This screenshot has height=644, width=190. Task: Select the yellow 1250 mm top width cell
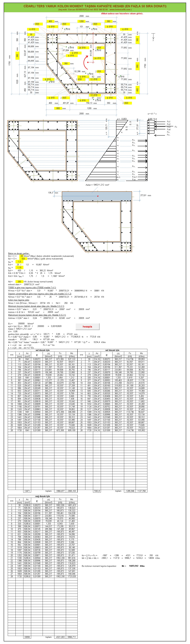click(82, 21)
